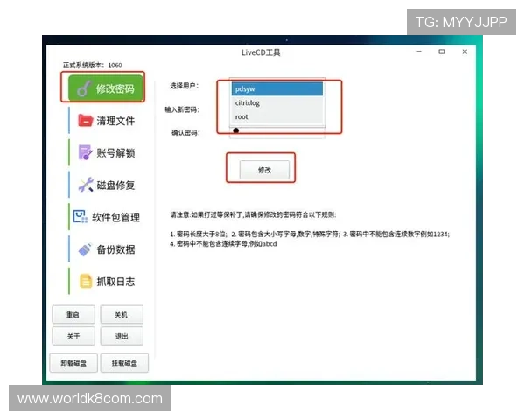Click the 退出 button

click(x=122, y=336)
